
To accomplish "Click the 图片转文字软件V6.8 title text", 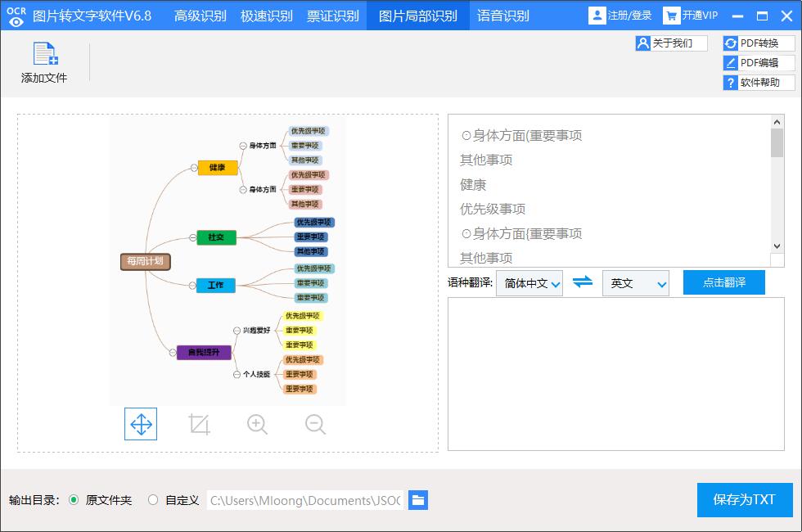I will pos(92,16).
